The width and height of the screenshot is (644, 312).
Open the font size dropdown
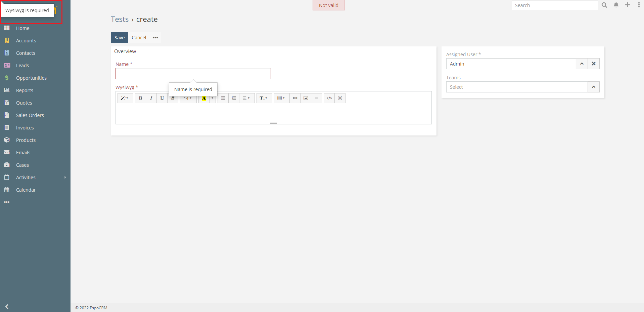pyautogui.click(x=188, y=98)
